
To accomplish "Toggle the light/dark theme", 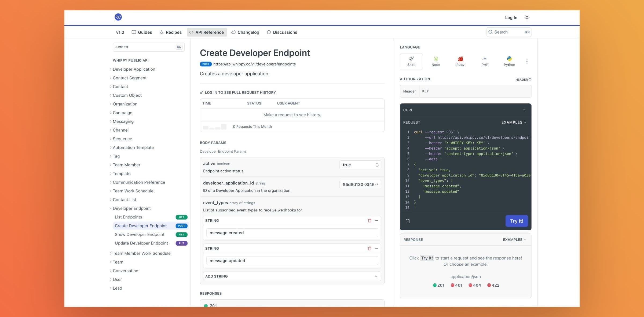I will [x=527, y=17].
